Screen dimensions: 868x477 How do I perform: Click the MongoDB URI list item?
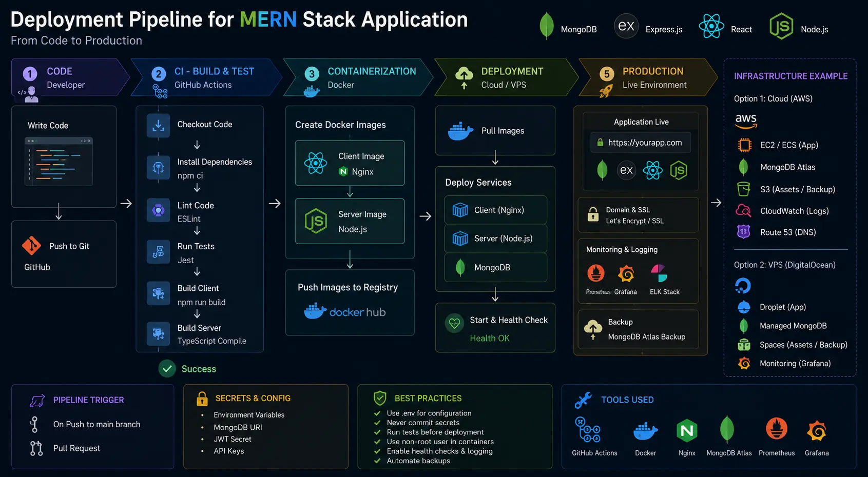pos(238,427)
